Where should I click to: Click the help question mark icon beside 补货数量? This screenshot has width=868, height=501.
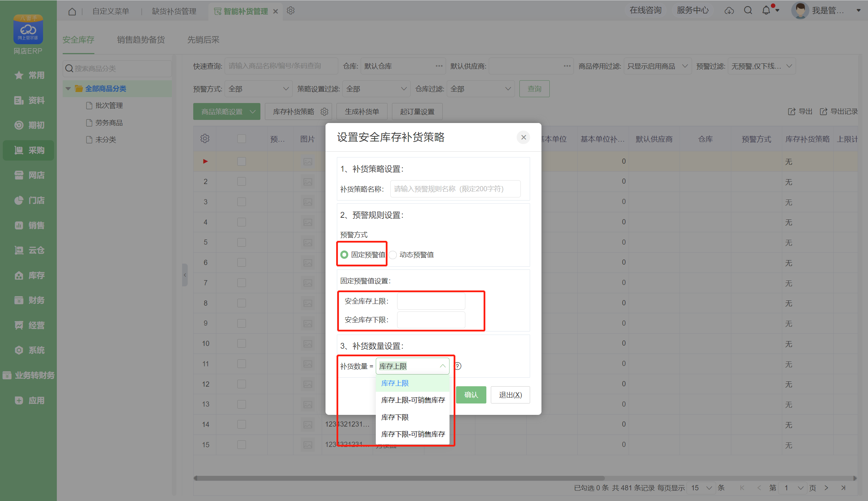click(x=458, y=366)
